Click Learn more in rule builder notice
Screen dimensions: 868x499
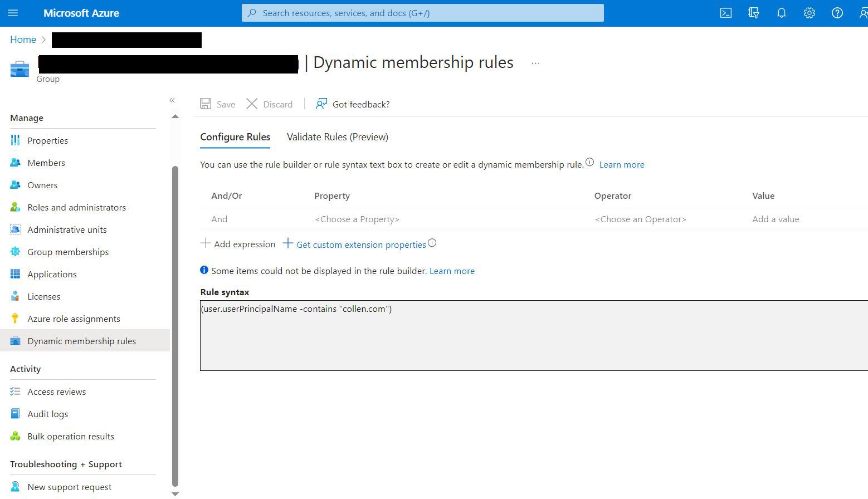(x=452, y=271)
